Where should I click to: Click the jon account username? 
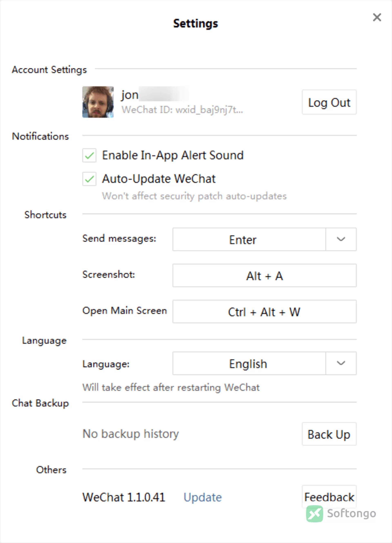(130, 95)
